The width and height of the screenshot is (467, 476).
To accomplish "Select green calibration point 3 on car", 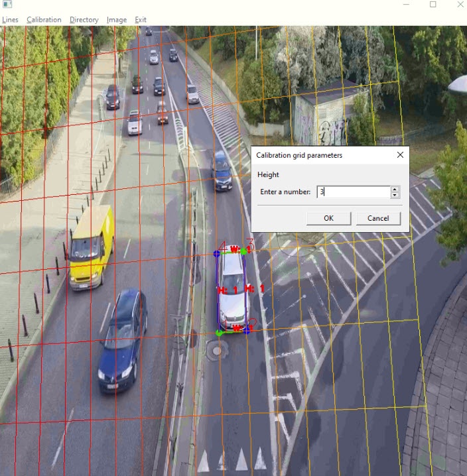I will (x=244, y=251).
